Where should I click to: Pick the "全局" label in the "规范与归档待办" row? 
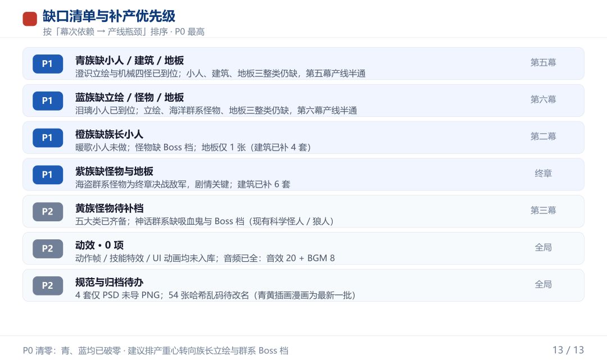click(x=543, y=284)
